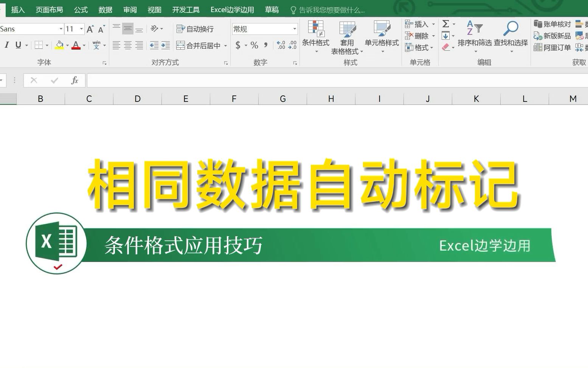Open the 插入 ribbon tab

18,10
